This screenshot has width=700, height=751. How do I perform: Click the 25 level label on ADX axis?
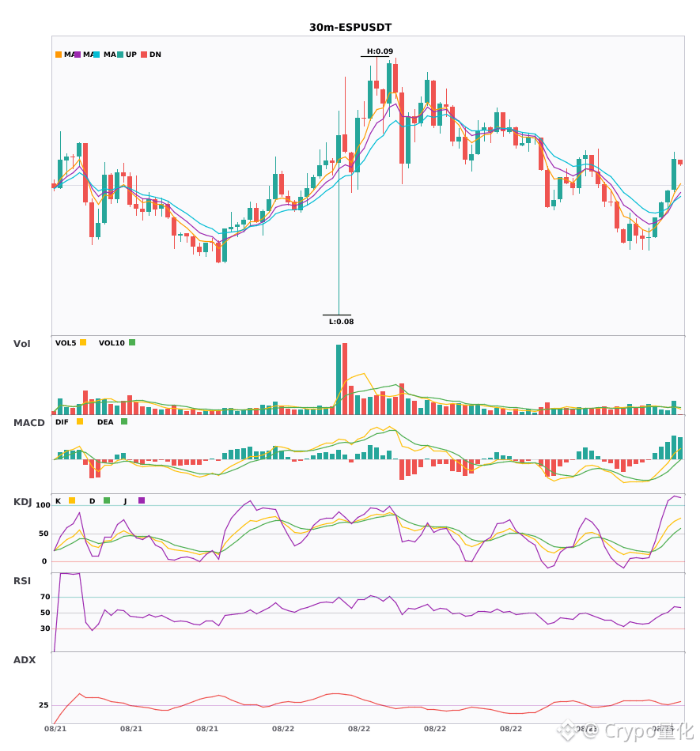[x=44, y=705]
